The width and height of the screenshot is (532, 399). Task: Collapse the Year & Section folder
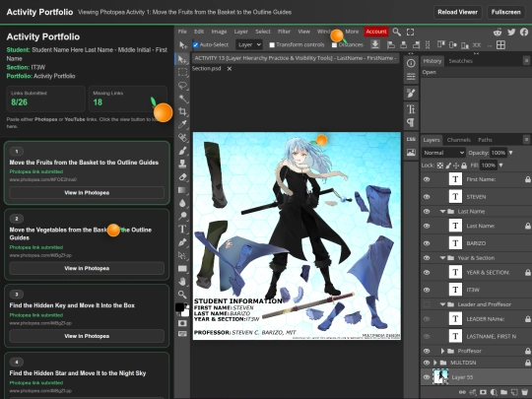click(x=442, y=258)
